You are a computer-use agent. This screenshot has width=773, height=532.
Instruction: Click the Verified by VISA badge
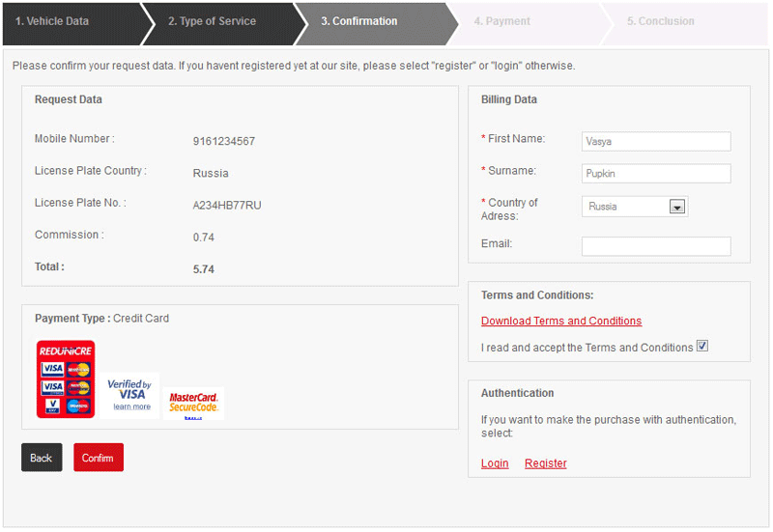coord(131,389)
